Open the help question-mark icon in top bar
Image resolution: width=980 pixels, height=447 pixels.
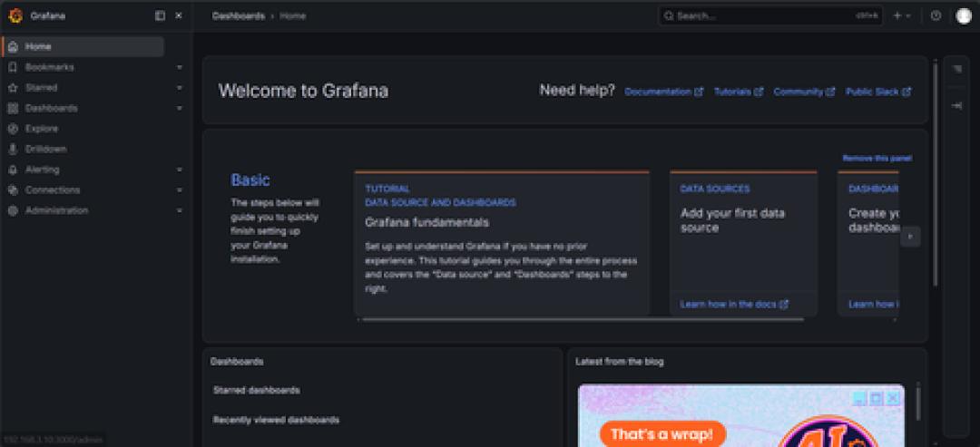(x=936, y=15)
